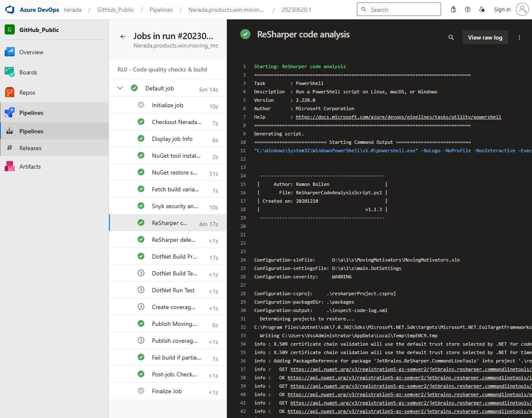Screen dimensions: 532x418
Task: Click the search icon in log viewer
Action: tap(451, 37)
